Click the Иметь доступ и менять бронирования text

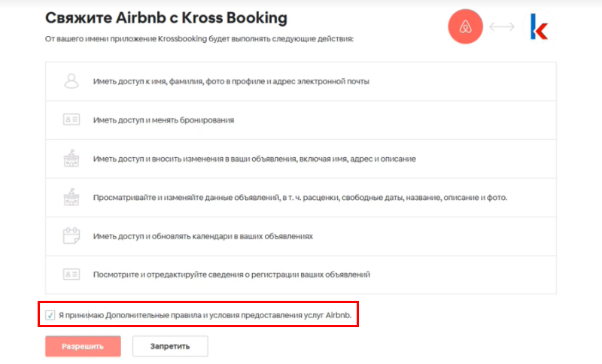click(163, 120)
